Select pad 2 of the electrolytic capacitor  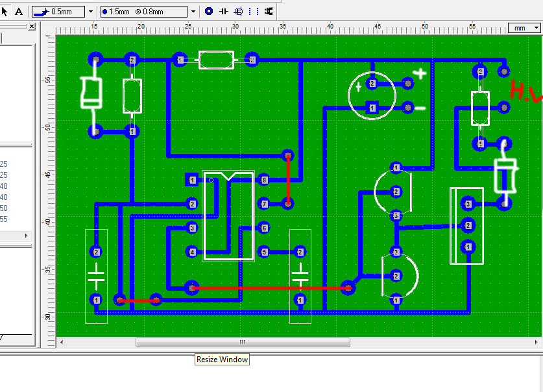tap(372, 84)
